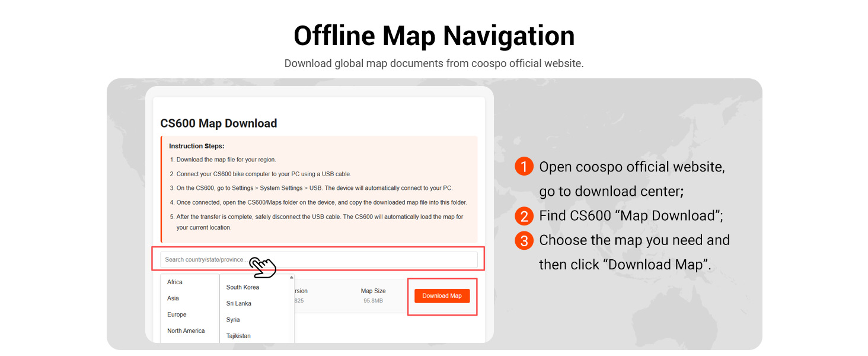This screenshot has height=356, width=868.
Task: Expand North America in the region list
Action: 186,330
